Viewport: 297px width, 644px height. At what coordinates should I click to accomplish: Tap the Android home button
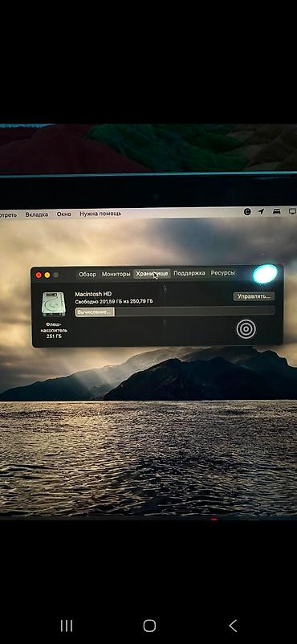coord(149,626)
